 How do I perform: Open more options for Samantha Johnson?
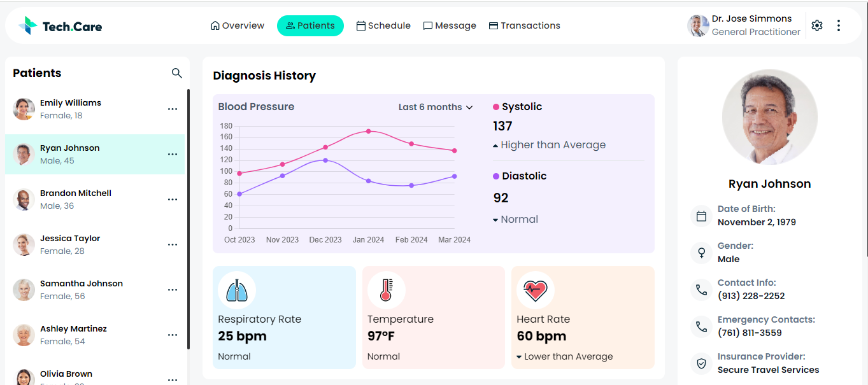click(x=173, y=290)
